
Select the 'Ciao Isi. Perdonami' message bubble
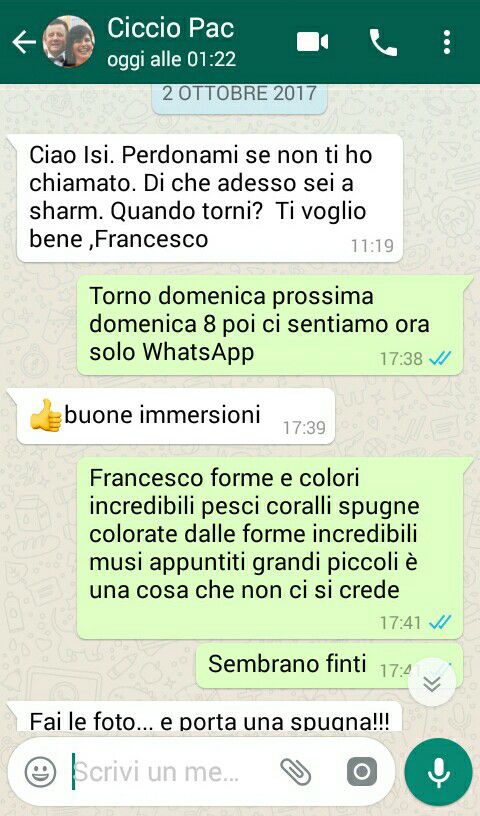point(210,198)
